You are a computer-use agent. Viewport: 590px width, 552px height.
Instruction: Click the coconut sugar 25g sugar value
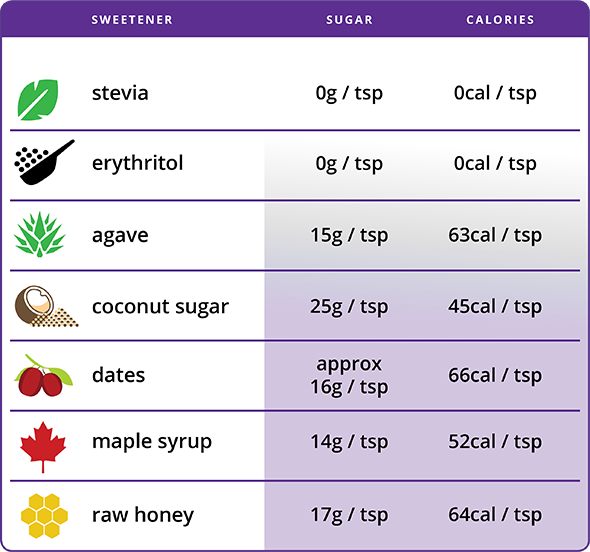point(349,307)
